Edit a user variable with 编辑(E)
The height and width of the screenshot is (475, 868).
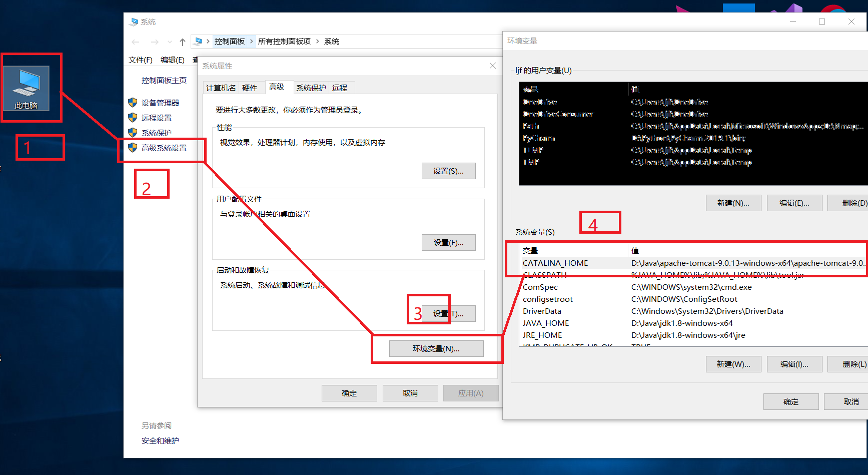(x=794, y=203)
